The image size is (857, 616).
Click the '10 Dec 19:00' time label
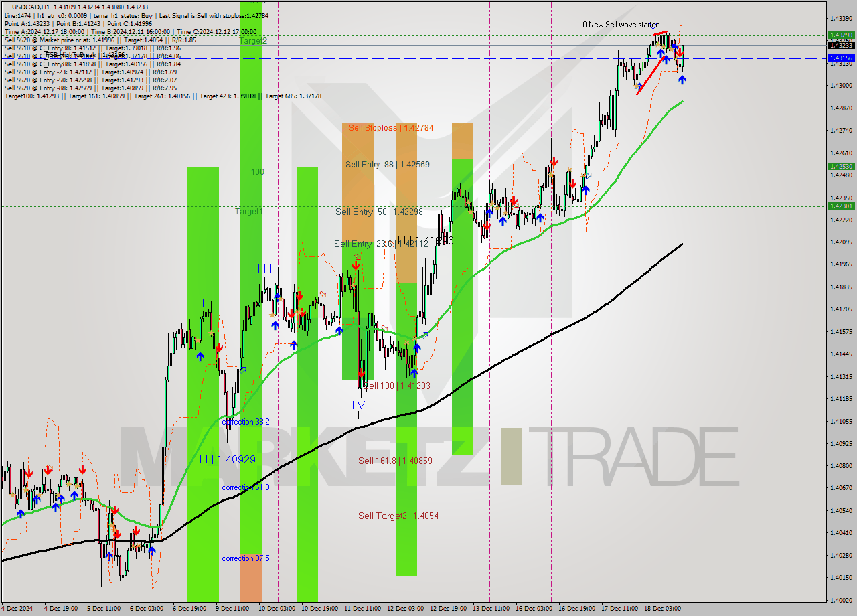[x=319, y=609]
